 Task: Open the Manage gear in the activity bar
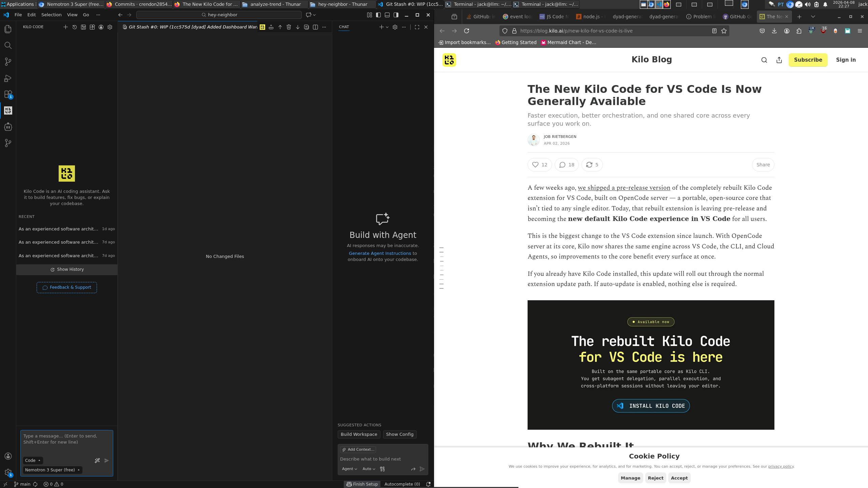tap(8, 472)
